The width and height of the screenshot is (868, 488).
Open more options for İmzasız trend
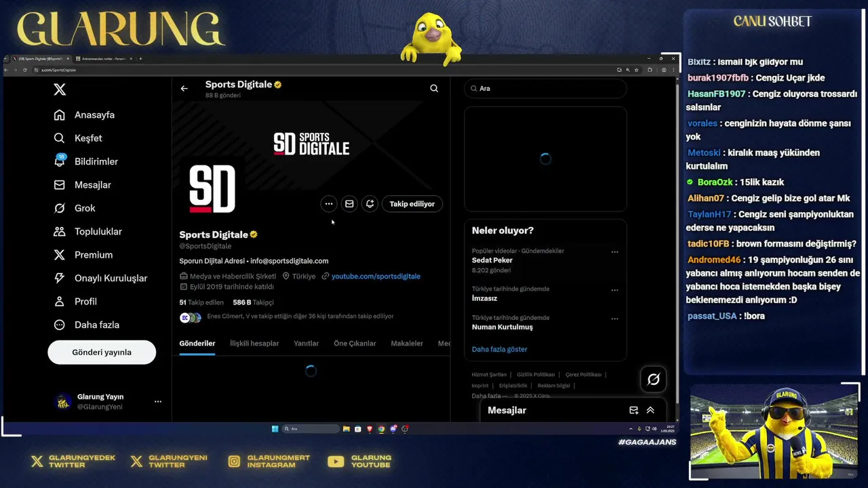pos(614,290)
